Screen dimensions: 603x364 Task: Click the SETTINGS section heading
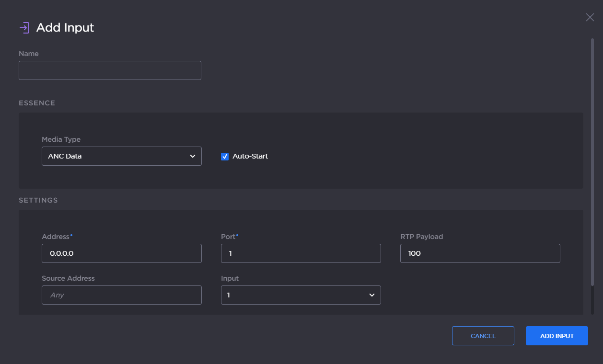[38, 200]
